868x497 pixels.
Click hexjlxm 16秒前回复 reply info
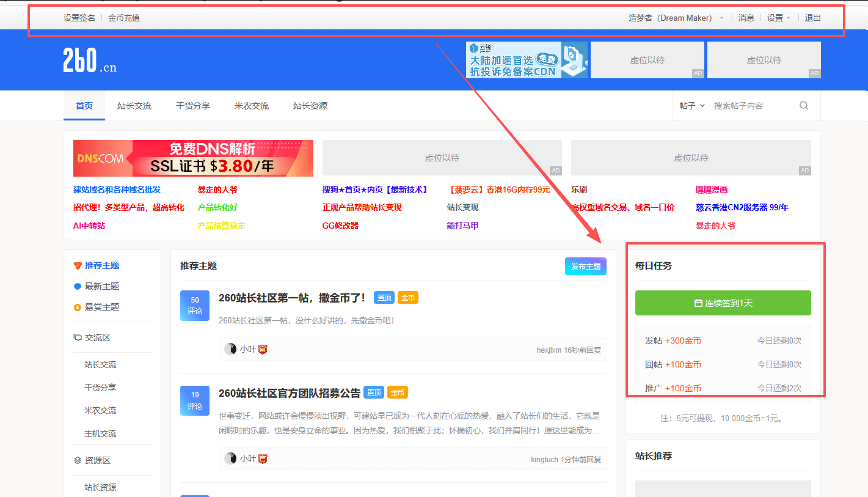(569, 350)
